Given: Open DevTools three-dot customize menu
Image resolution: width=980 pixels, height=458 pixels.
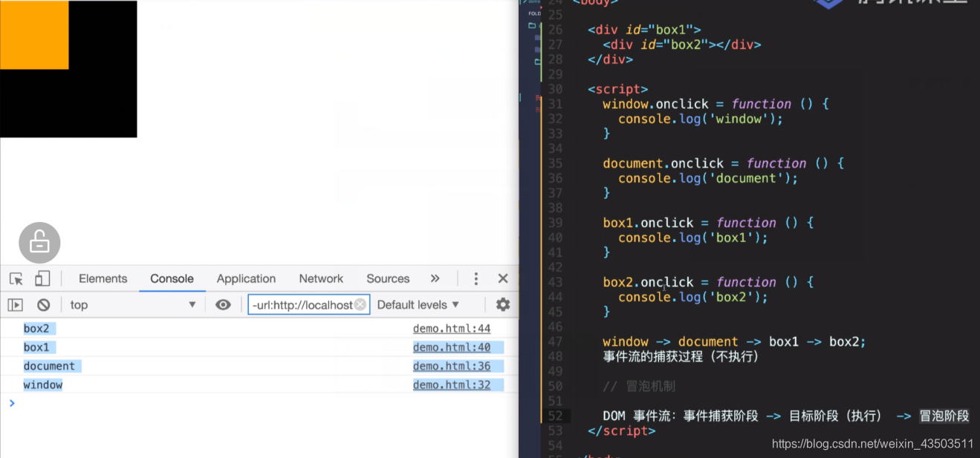Looking at the screenshot, I should (476, 279).
